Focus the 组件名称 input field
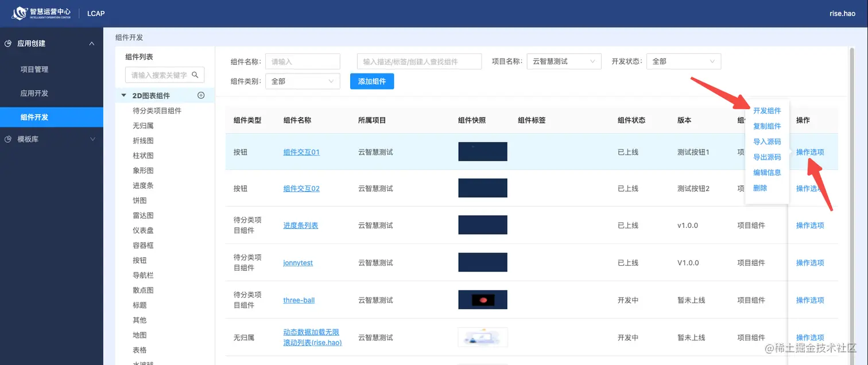The width and height of the screenshot is (868, 365). (x=303, y=61)
